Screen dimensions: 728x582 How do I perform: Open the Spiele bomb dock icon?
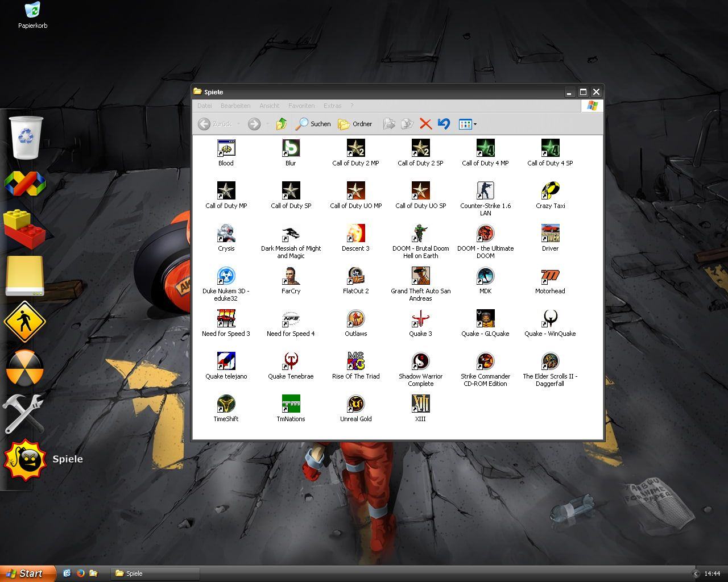[x=25, y=459]
